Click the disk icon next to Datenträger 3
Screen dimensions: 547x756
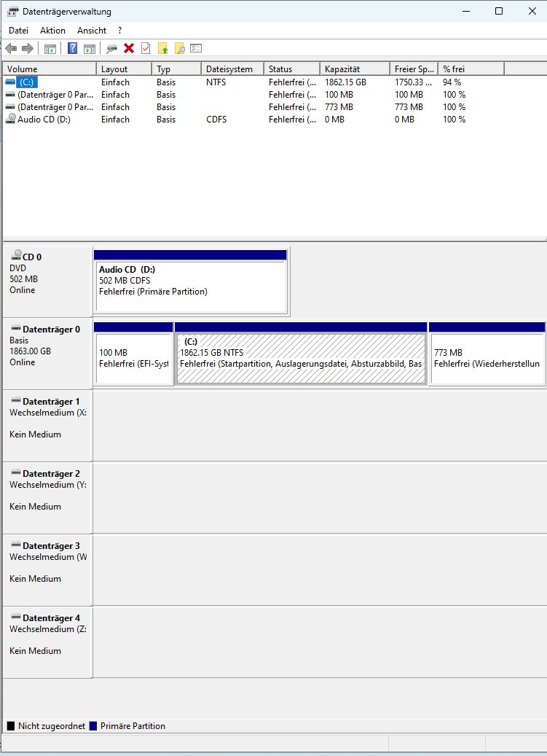coord(16,545)
